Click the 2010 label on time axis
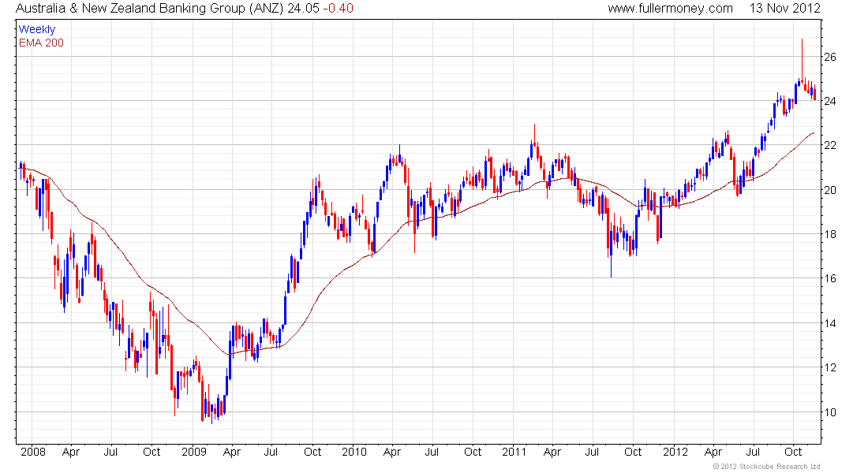868x473 pixels. (354, 453)
